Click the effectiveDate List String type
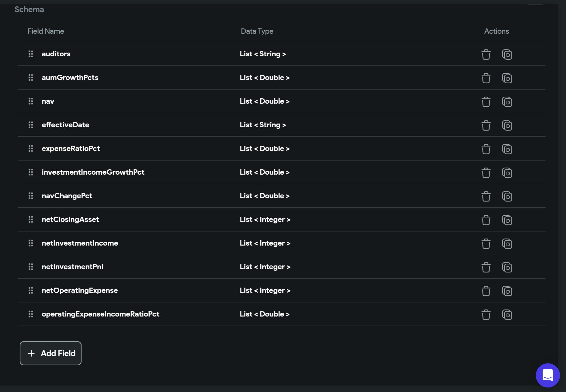 [x=263, y=125]
